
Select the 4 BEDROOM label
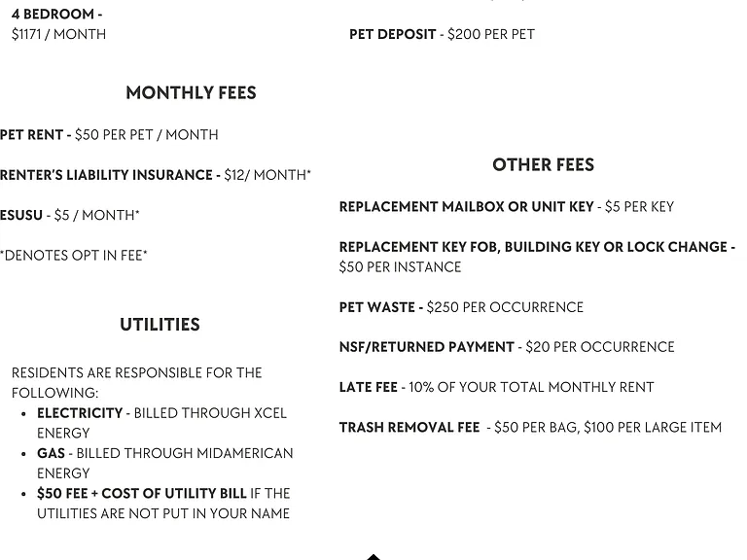tap(56, 15)
